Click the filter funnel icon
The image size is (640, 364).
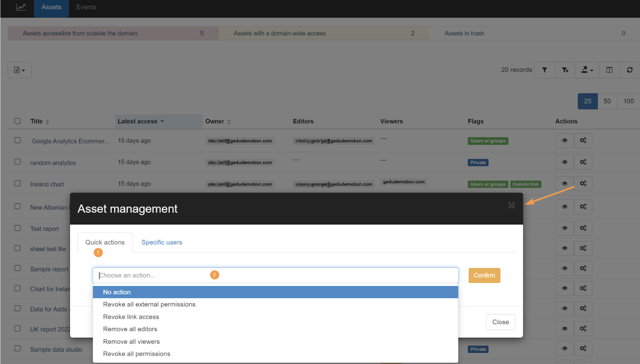coord(544,70)
